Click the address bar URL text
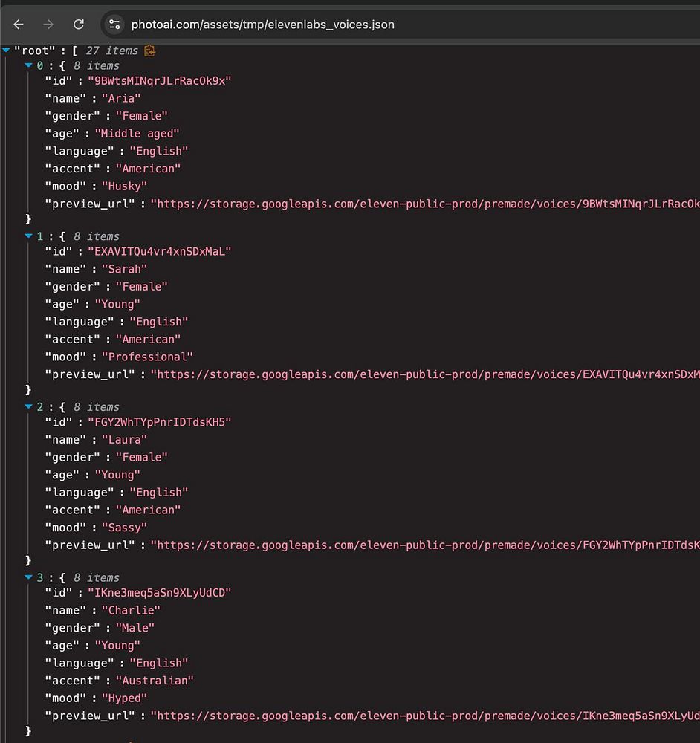Screen dimensions: 700x743 pos(262,25)
